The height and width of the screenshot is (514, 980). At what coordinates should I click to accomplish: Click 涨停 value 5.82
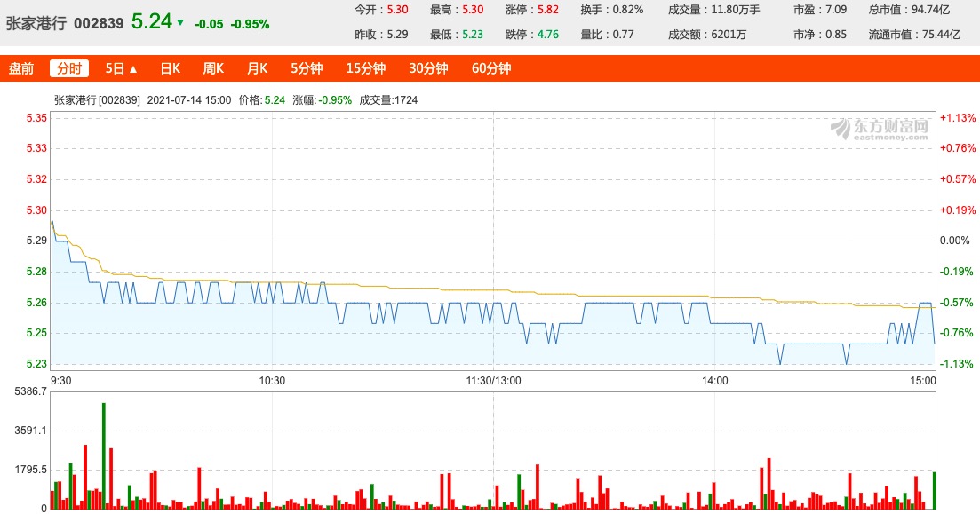[x=548, y=10]
